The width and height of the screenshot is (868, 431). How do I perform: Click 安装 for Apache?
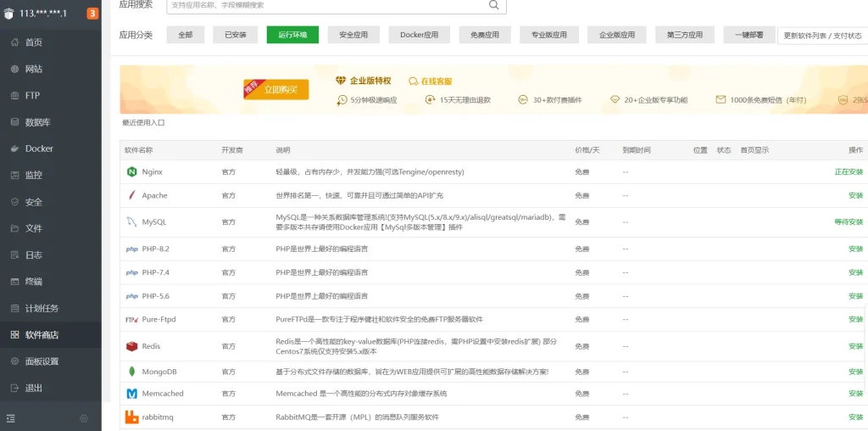(x=856, y=195)
